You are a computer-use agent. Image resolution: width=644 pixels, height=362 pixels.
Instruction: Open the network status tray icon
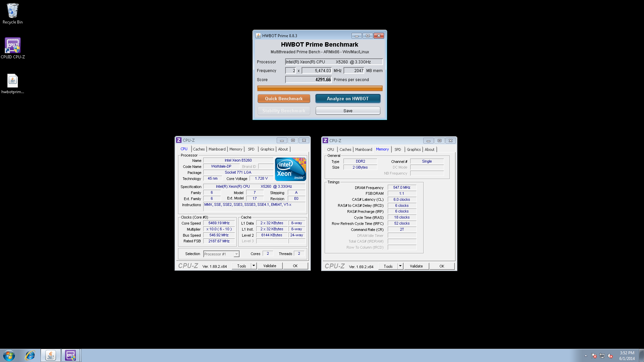(x=602, y=356)
